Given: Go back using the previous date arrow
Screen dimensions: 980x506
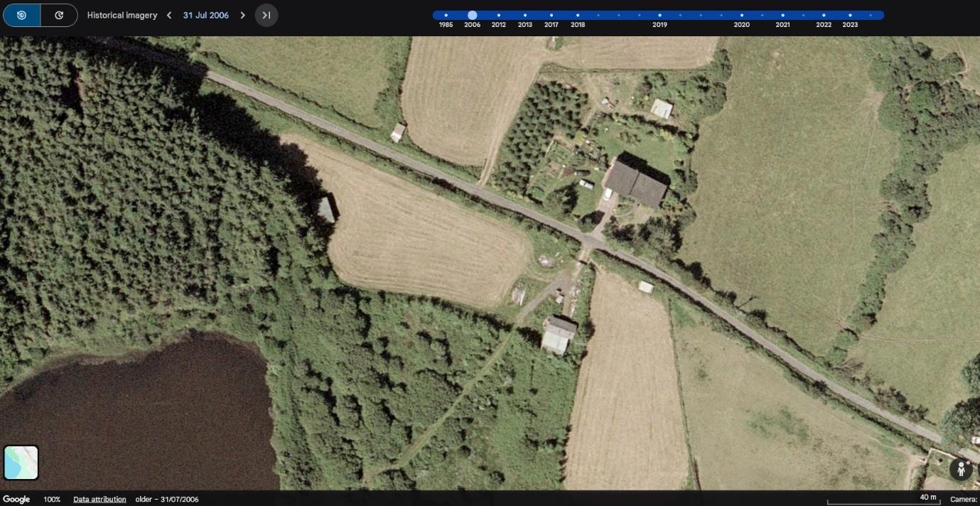Looking at the screenshot, I should point(168,14).
